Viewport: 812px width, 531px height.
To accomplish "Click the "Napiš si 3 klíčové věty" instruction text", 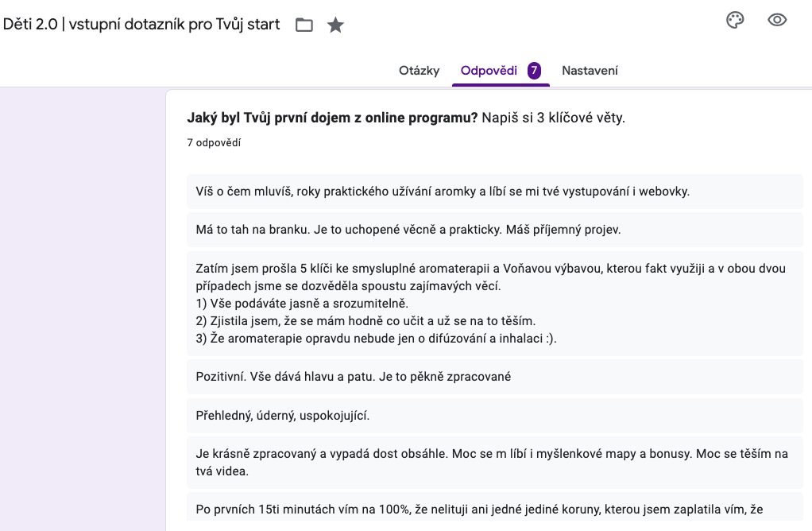I will click(554, 118).
